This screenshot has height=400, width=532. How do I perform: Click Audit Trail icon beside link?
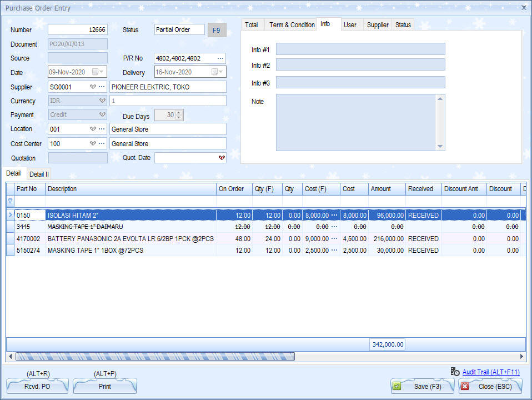coord(455,372)
